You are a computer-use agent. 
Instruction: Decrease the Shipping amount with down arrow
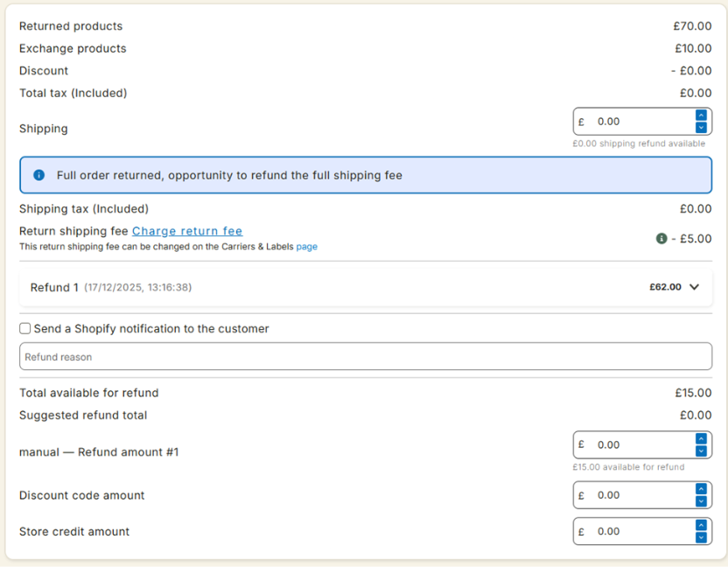[701, 128]
